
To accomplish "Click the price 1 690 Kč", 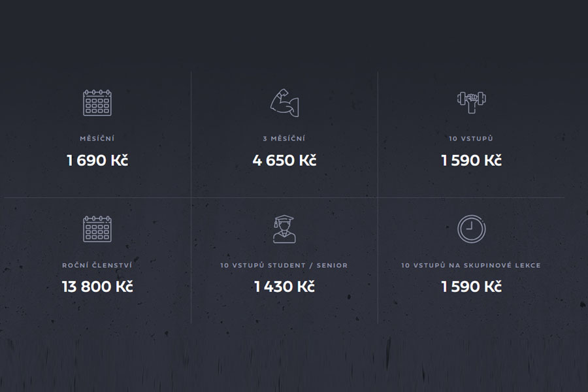I will [97, 161].
